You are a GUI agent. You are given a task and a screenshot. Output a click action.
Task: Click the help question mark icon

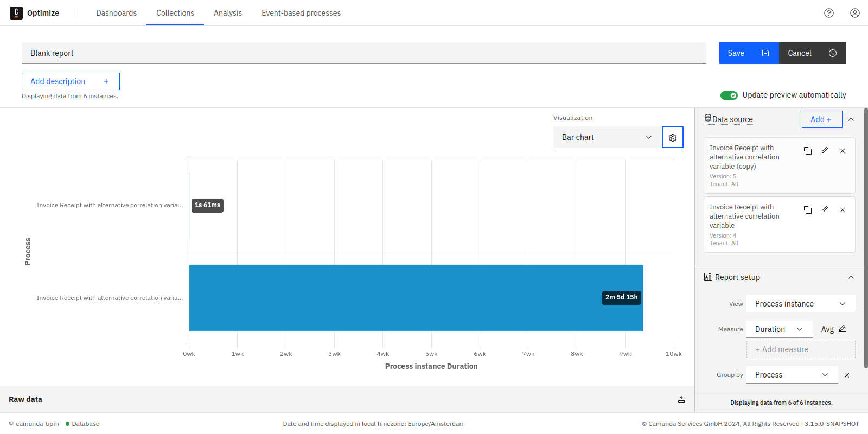click(x=828, y=13)
